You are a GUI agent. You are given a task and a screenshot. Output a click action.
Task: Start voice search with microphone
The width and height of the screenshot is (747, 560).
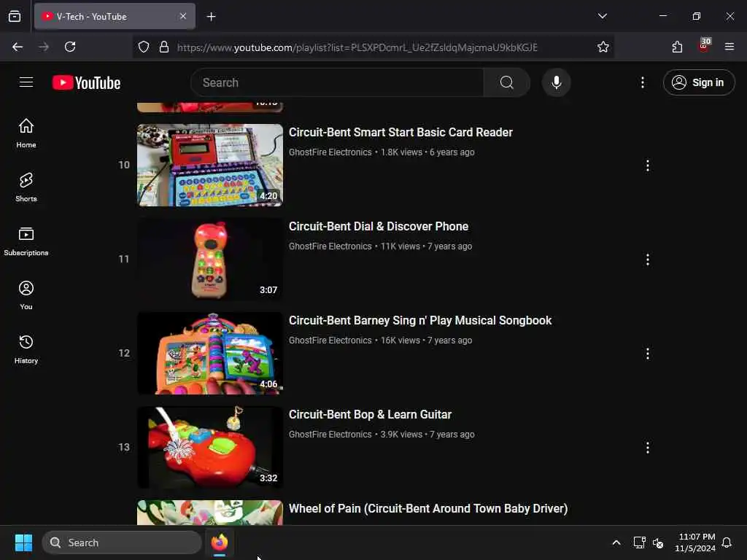coord(556,82)
